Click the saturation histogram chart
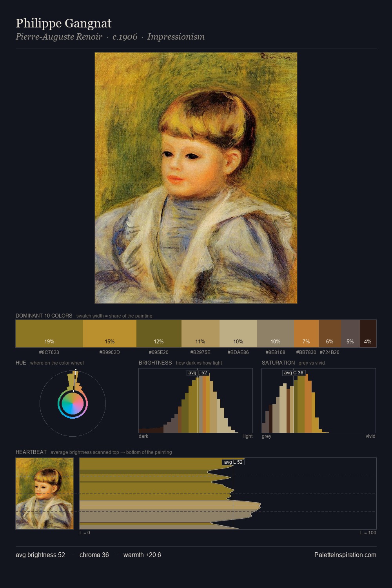392x588 pixels. pos(319,401)
